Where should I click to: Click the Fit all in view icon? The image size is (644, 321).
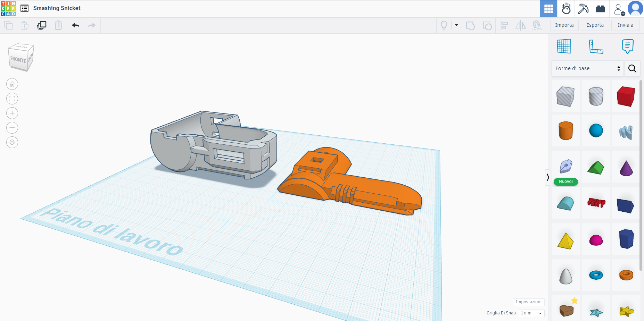(x=12, y=99)
